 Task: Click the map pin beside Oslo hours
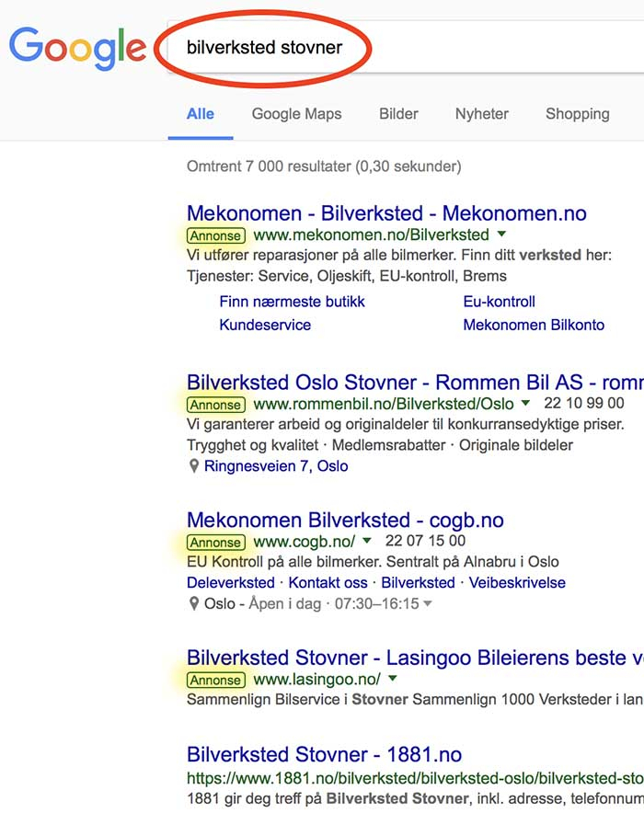click(193, 604)
